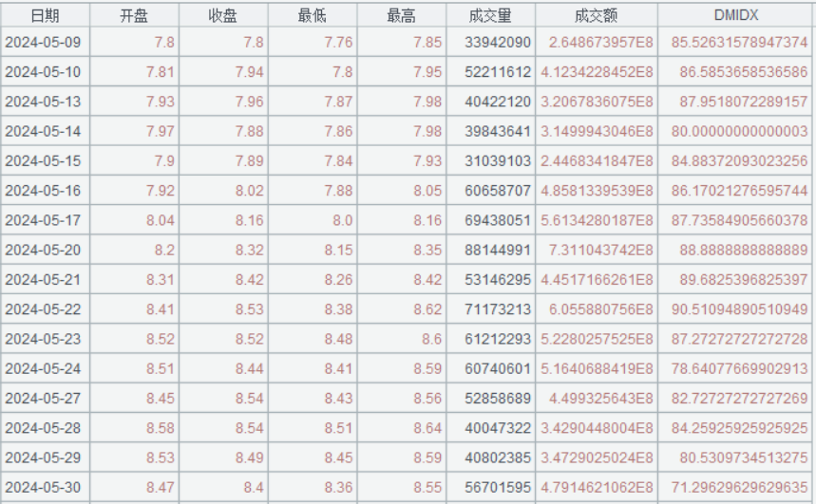The width and height of the screenshot is (816, 504).
Task: Select DMIDX value 88.8888888888889
Action: tap(744, 250)
